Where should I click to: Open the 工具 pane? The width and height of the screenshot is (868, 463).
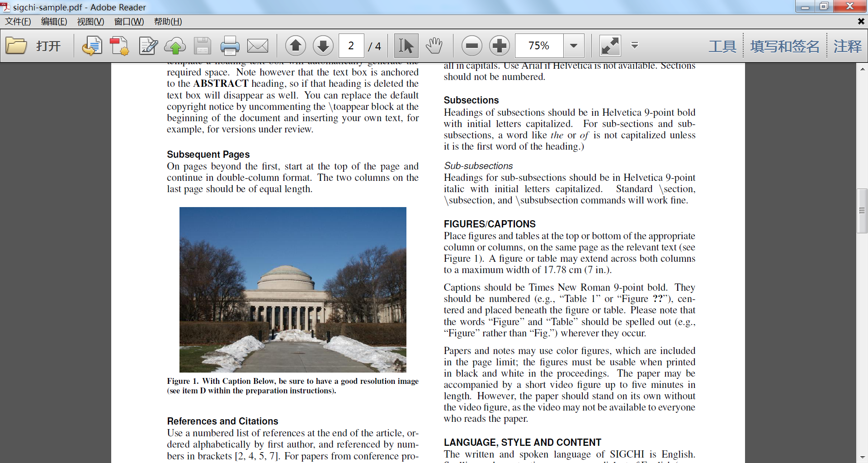click(x=722, y=46)
